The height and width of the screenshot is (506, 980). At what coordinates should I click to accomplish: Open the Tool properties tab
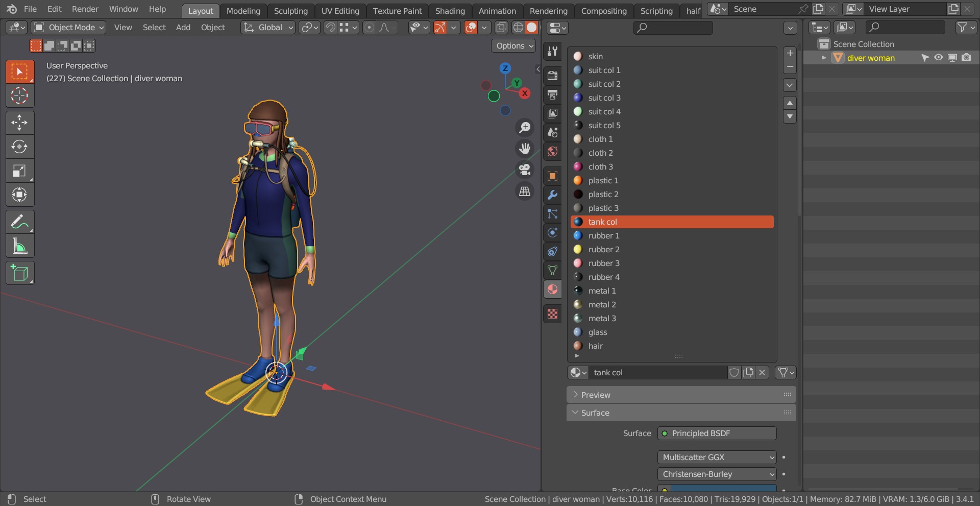click(552, 51)
